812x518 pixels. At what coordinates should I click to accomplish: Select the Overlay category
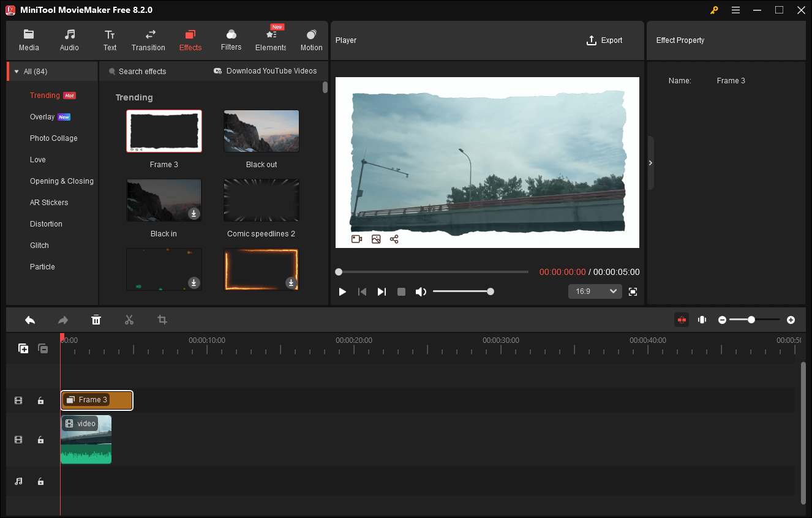[x=42, y=117]
